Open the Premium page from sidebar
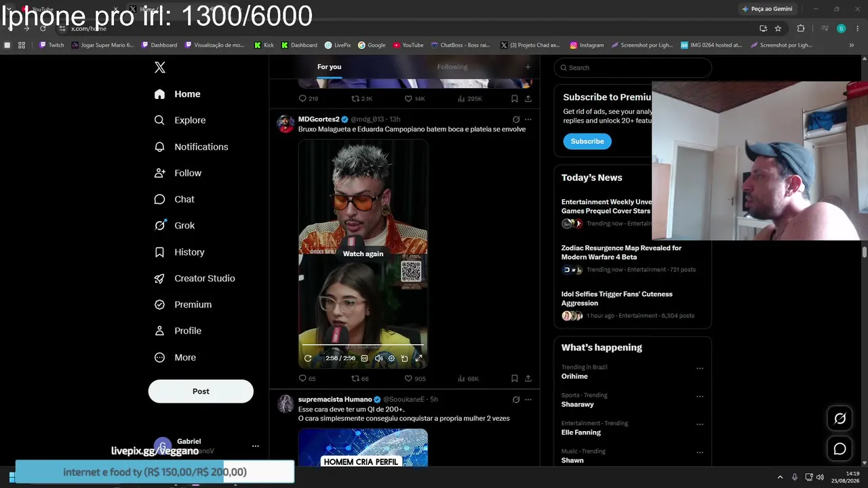This screenshot has width=868, height=488. 182,305
